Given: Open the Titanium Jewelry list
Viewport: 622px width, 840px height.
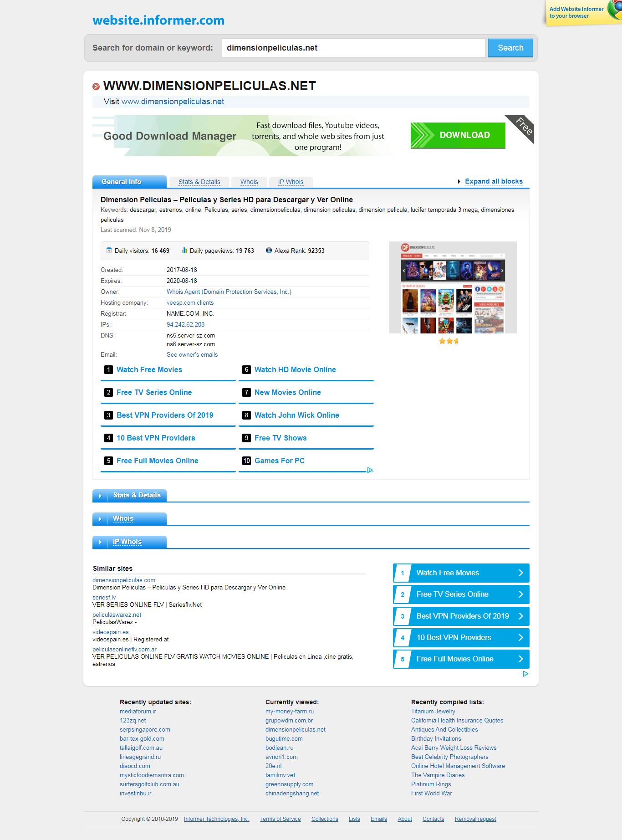Looking at the screenshot, I should (433, 712).
